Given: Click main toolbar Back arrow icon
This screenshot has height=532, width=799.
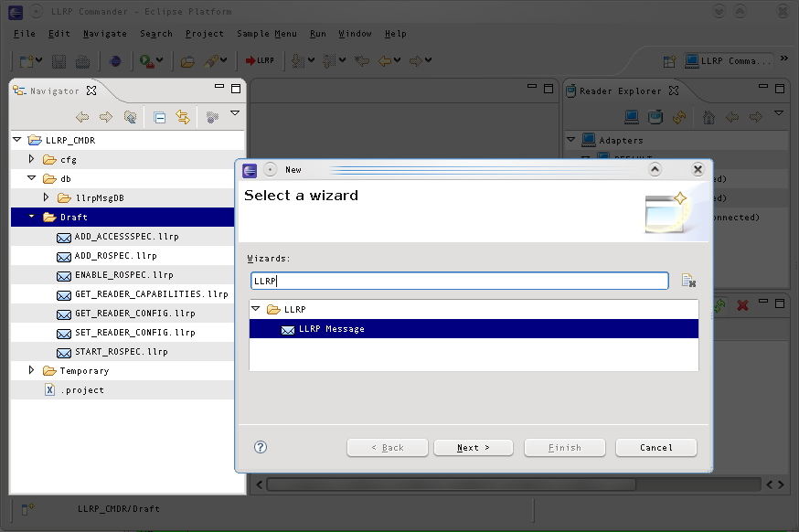Looking at the screenshot, I should tap(385, 61).
